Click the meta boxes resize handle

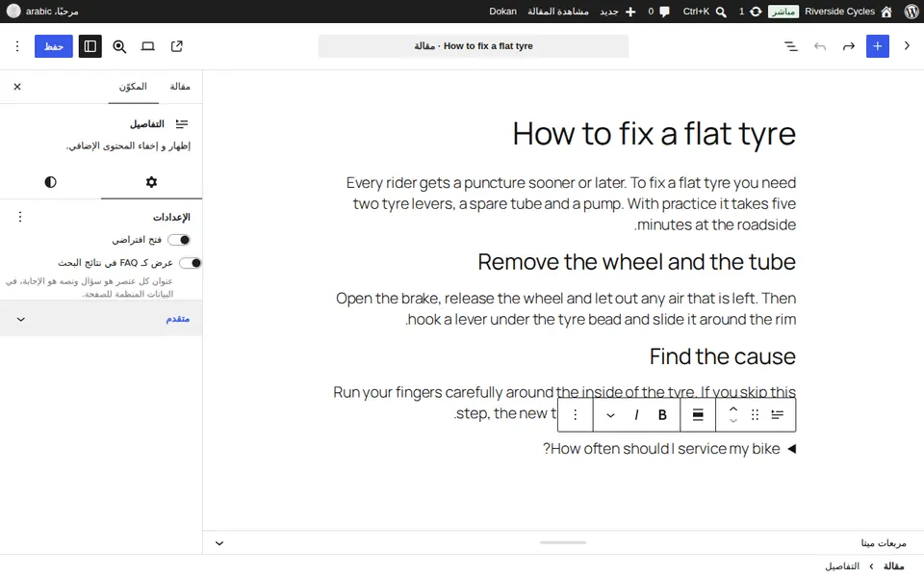click(563, 542)
